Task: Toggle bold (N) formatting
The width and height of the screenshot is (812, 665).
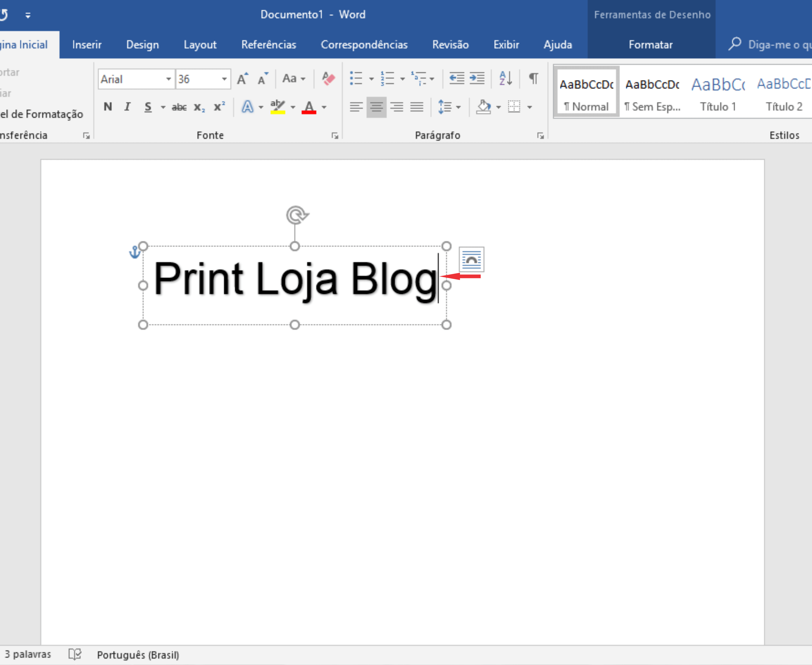Action: tap(108, 107)
